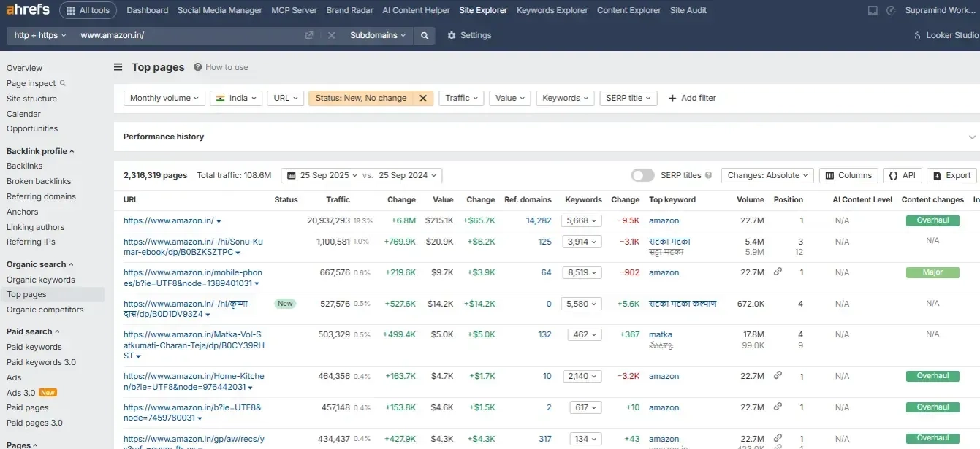The width and height of the screenshot is (980, 449).
Task: Open the URL filter dropdown
Action: tap(285, 98)
